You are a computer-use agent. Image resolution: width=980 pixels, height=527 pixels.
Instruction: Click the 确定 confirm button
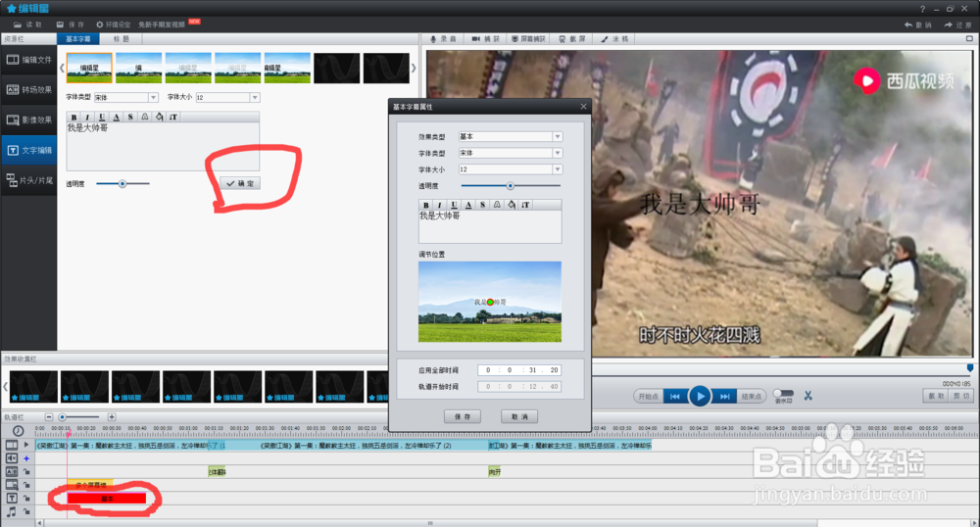241,183
